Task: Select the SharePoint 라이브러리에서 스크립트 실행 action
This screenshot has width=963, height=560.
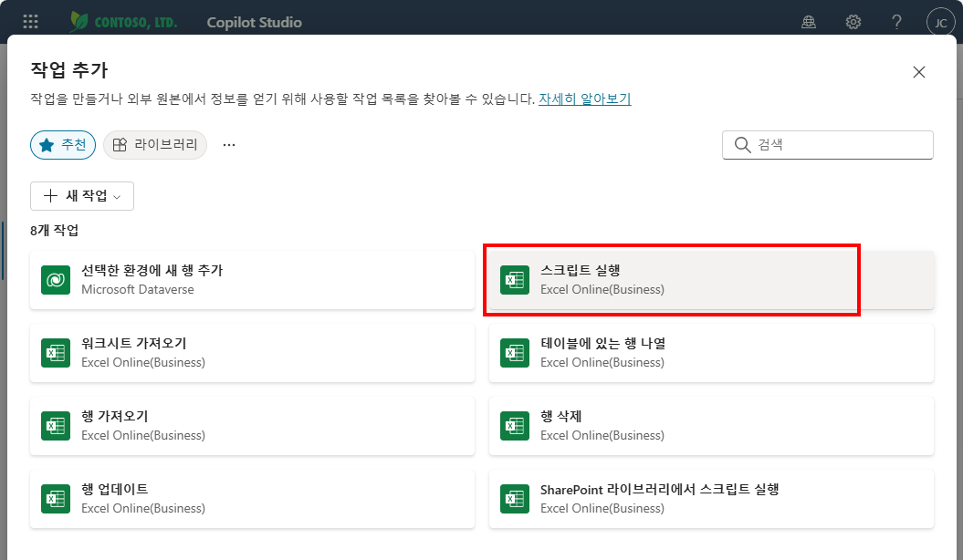Action: (x=711, y=499)
